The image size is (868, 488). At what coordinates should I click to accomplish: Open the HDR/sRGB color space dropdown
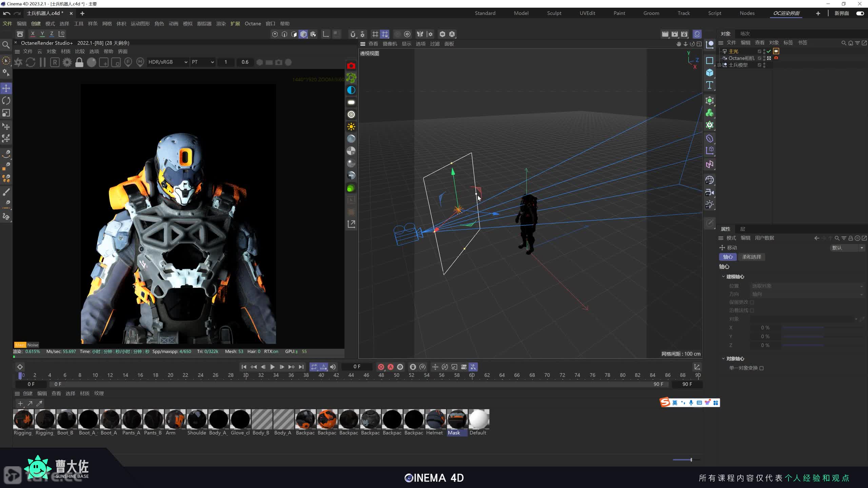tap(167, 62)
